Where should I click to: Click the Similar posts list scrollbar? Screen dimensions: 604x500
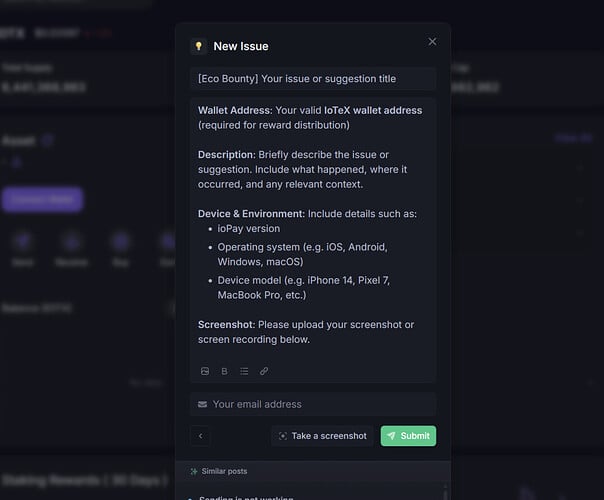tap(445, 492)
